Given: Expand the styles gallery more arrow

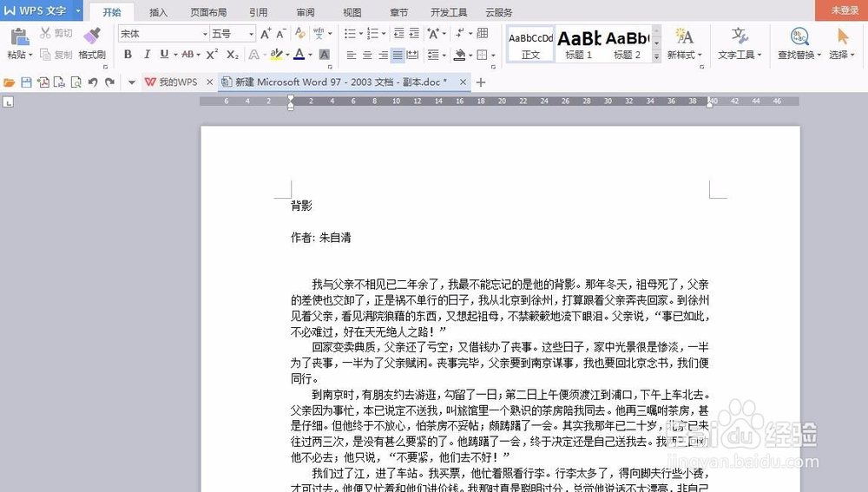Looking at the screenshot, I should click(x=656, y=56).
